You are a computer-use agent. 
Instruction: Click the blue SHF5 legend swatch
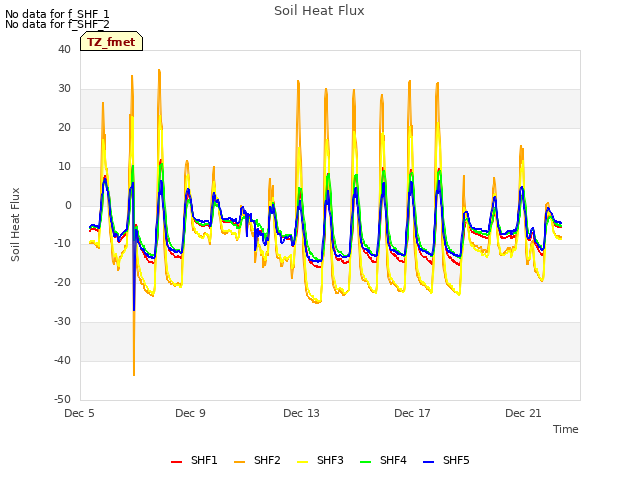point(429,462)
